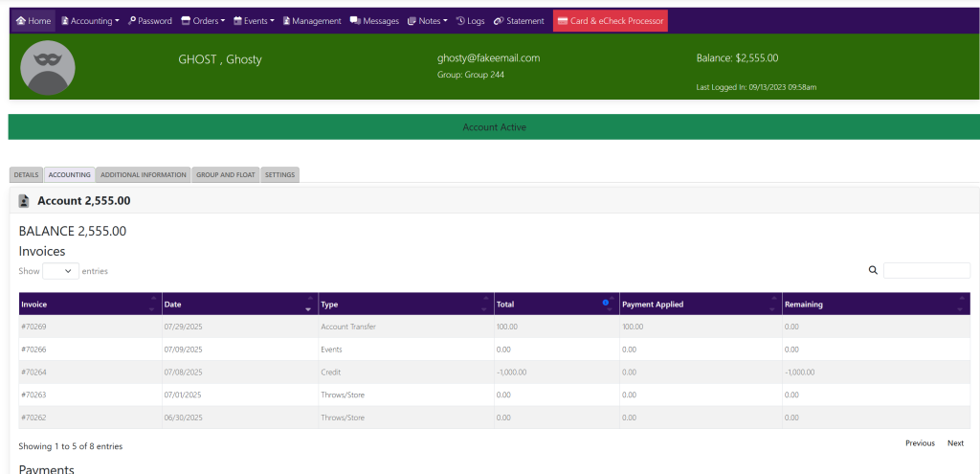Open the Additional Information tab
Image resolution: width=980 pixels, height=474 pixels.
[x=144, y=175]
